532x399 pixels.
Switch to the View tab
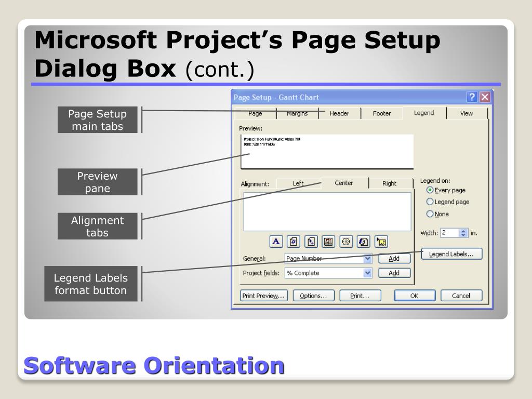pos(467,113)
